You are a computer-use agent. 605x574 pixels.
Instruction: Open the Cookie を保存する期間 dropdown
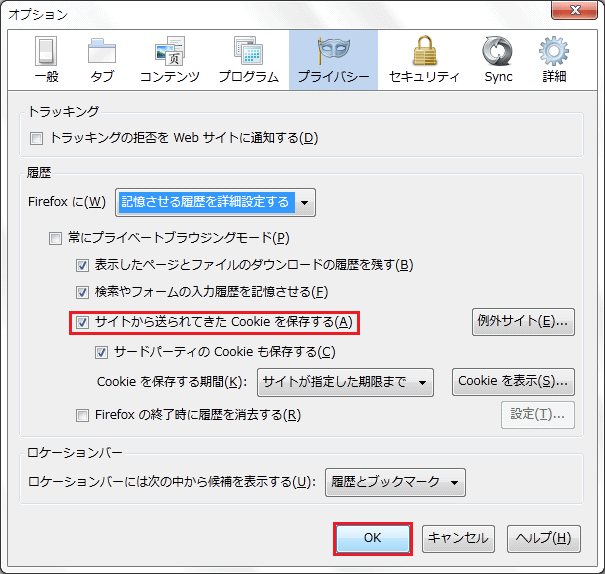pos(345,382)
